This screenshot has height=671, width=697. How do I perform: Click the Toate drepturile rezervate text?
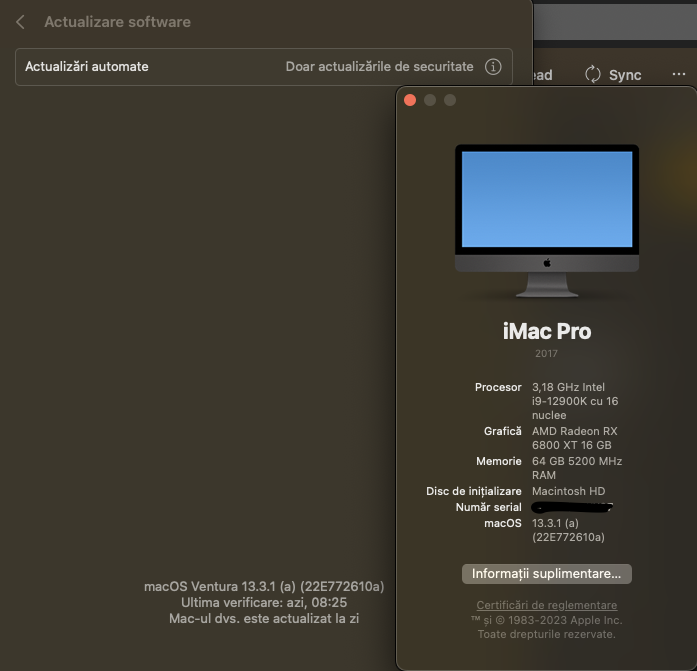pos(547,634)
